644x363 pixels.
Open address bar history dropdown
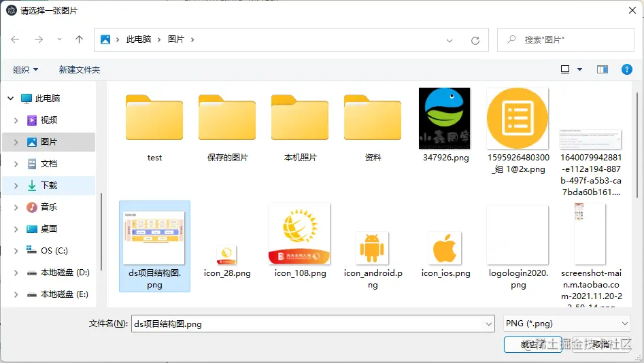(x=450, y=40)
